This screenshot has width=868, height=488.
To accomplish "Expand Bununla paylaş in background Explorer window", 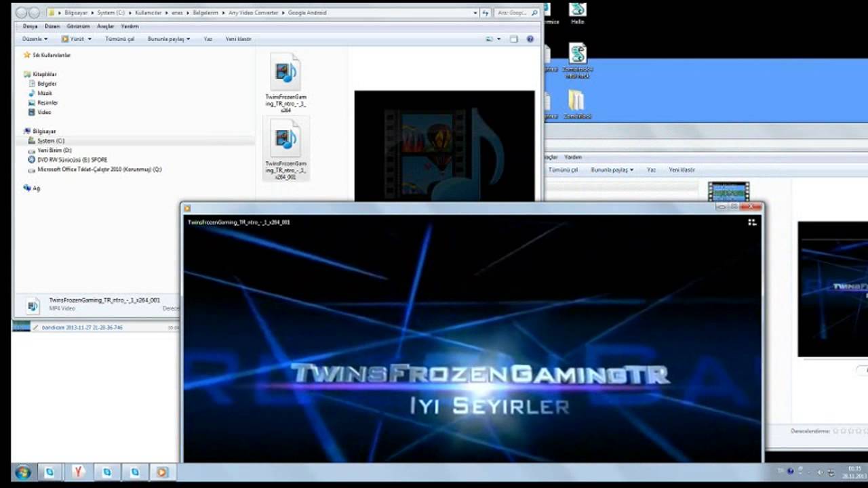I will 612,169.
